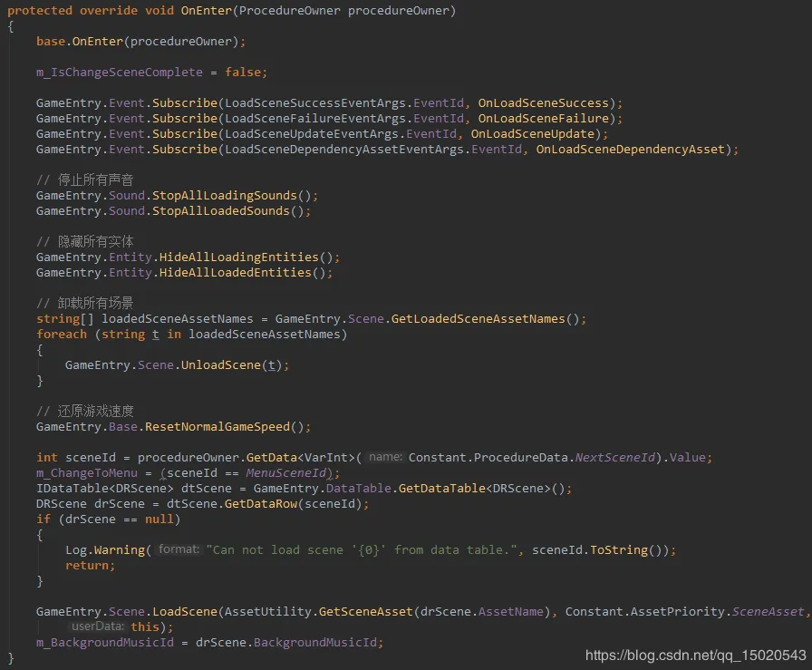
Task: Click the HideAllLoadingEntities method call
Action: point(238,257)
